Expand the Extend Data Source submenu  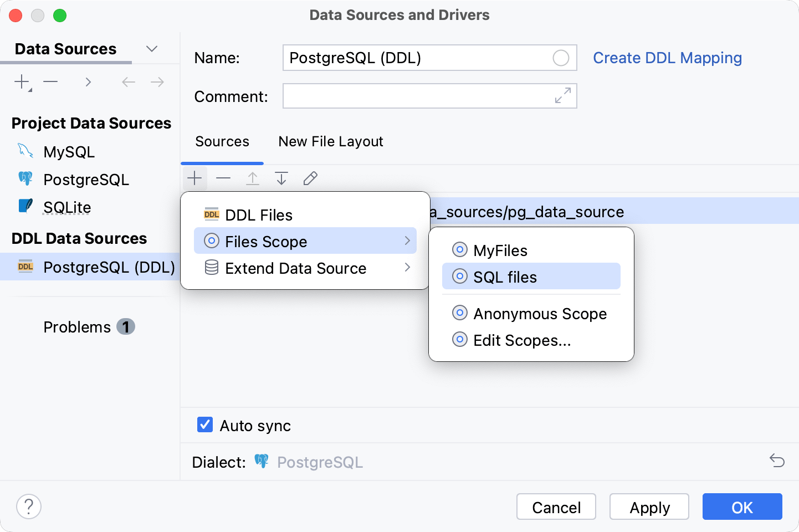pos(407,268)
